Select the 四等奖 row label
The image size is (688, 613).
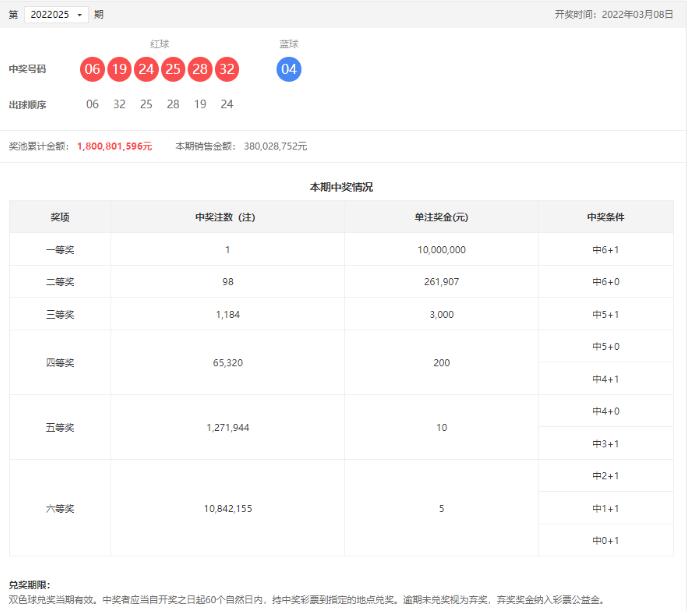pyautogui.click(x=60, y=362)
